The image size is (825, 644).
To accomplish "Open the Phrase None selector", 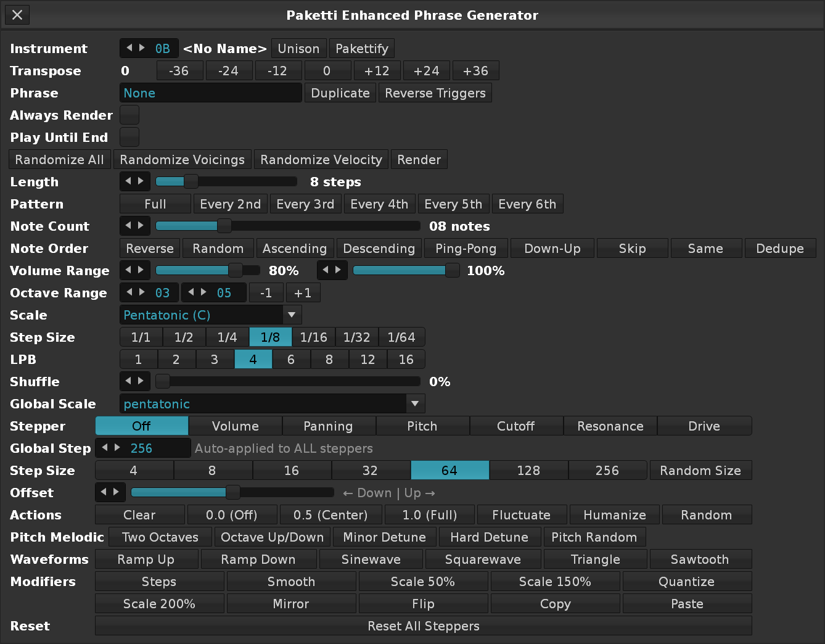I will pyautogui.click(x=210, y=93).
